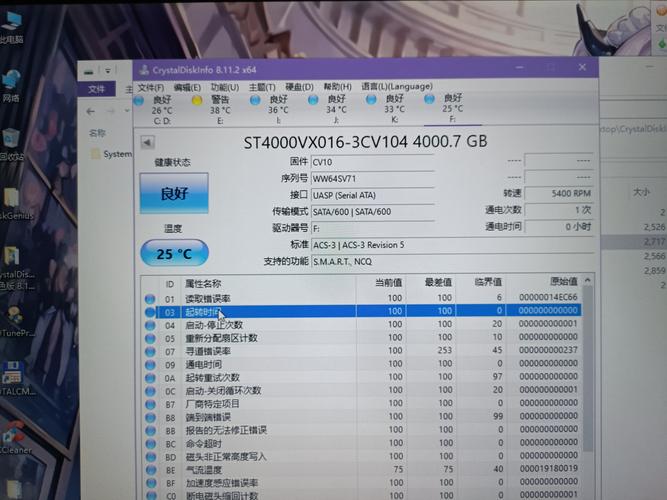Viewport: 667px width, 500px height.
Task: Select System folder in File Explorer
Action: pos(112,154)
